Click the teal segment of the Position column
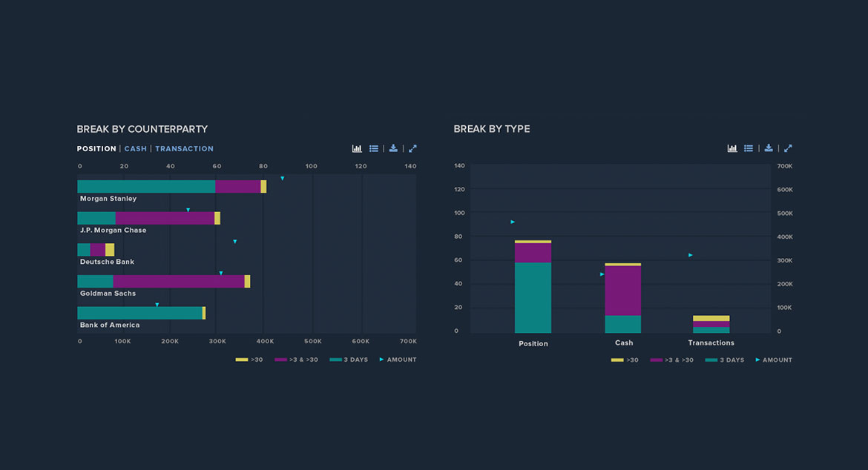Image resolution: width=868 pixels, height=470 pixels. (533, 297)
